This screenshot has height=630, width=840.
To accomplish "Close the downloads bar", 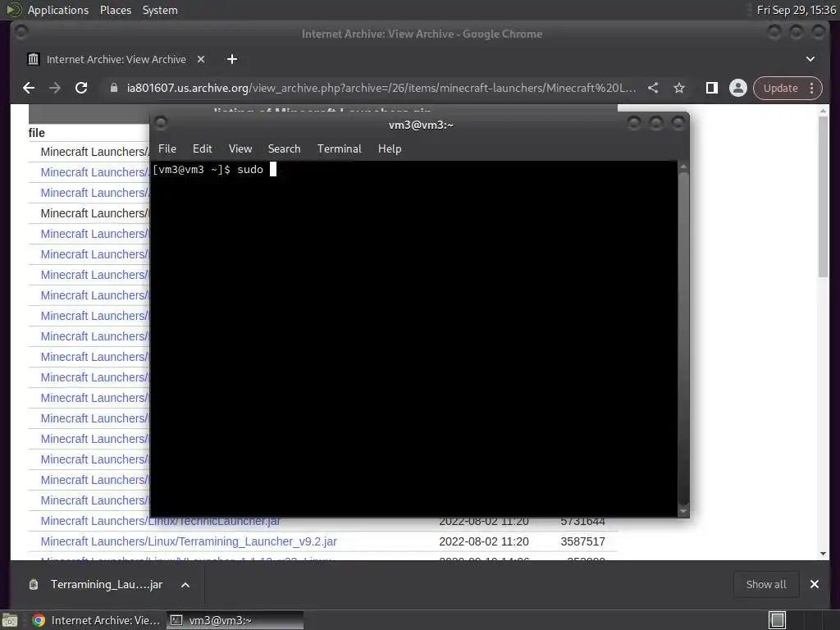I will [x=815, y=584].
